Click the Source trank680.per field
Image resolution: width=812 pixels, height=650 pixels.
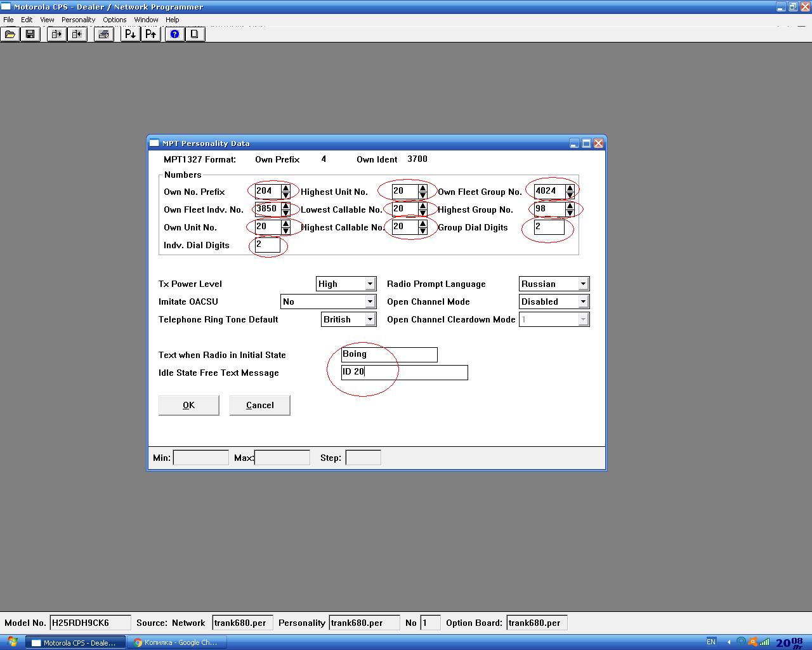243,623
